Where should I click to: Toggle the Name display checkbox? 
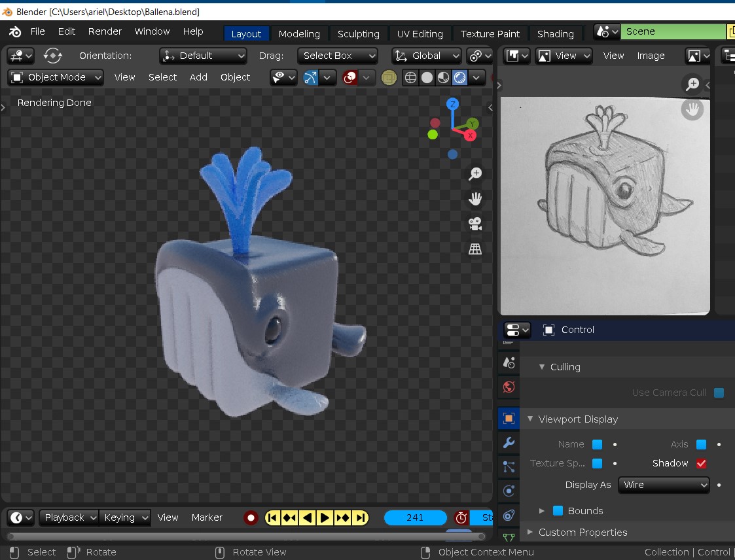[596, 444]
